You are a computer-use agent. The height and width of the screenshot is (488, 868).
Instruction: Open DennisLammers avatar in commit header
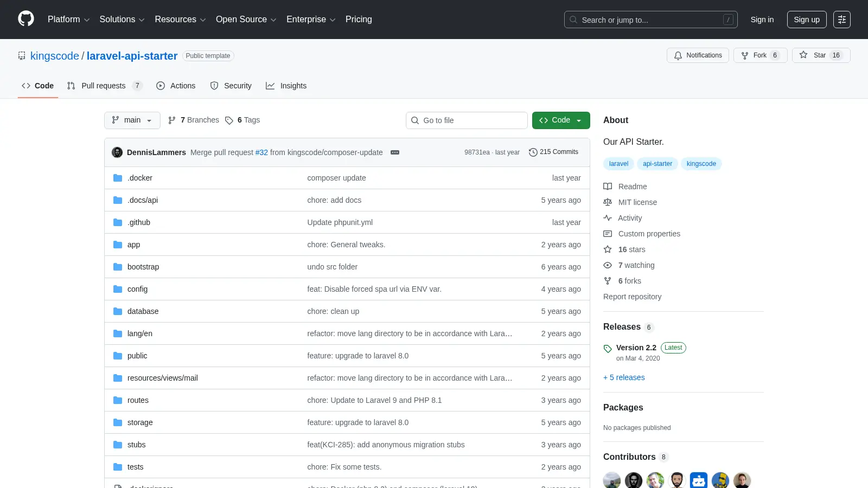(x=117, y=152)
